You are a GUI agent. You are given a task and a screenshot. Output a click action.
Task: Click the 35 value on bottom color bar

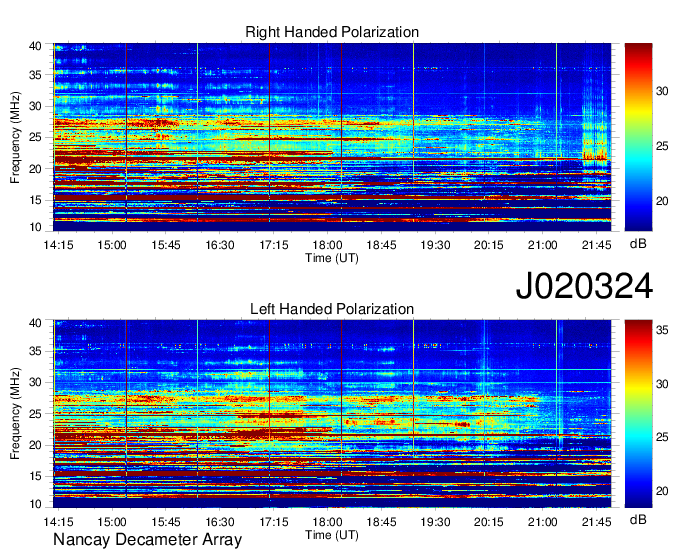click(x=662, y=330)
